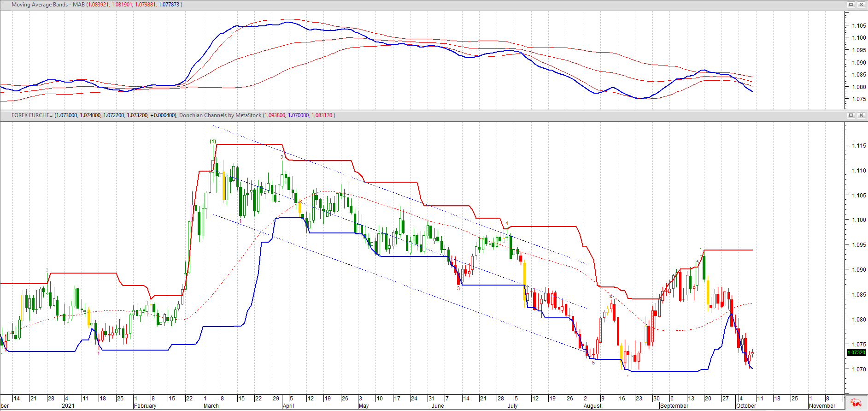Select the Moving Average Bands - MAB title
The height and width of the screenshot is (411, 868).
[x=48, y=5]
